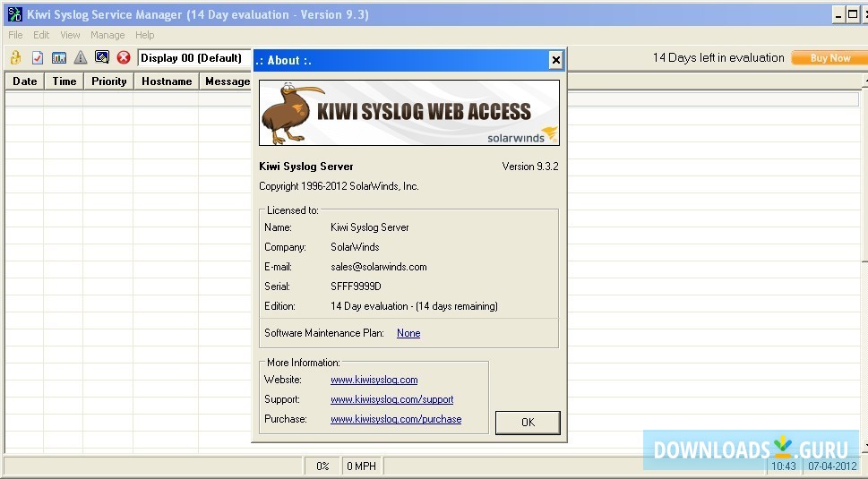The height and width of the screenshot is (479, 868).
Task: Click the Message column header
Action: point(226,81)
